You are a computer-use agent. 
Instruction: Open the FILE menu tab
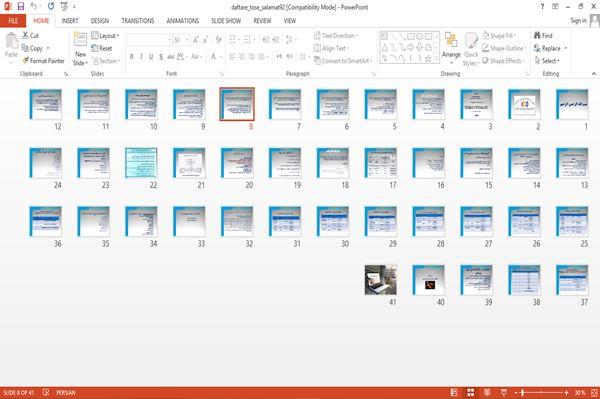pyautogui.click(x=13, y=21)
